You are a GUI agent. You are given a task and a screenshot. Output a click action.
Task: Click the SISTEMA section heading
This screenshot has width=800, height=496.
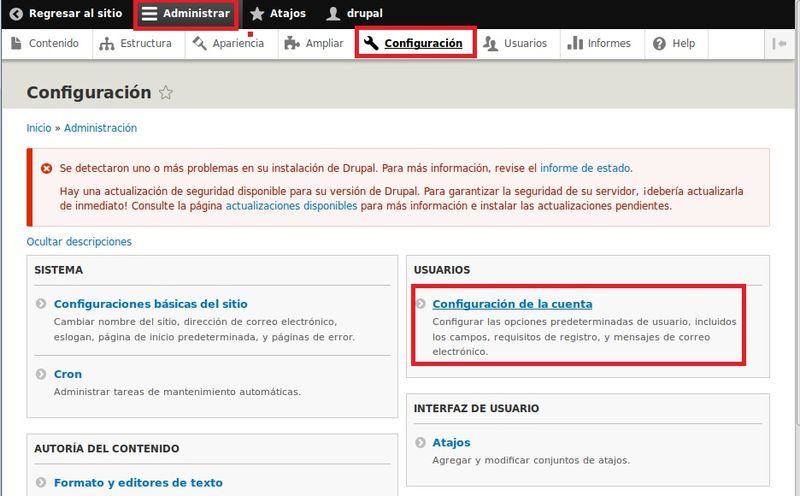click(59, 270)
